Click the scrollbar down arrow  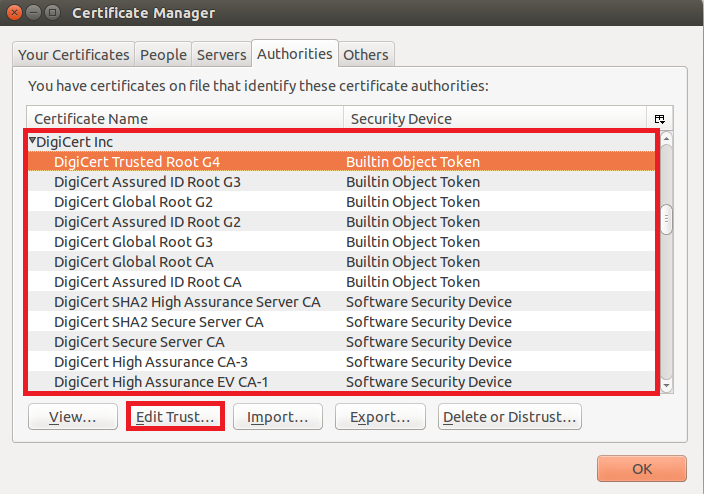coord(667,386)
